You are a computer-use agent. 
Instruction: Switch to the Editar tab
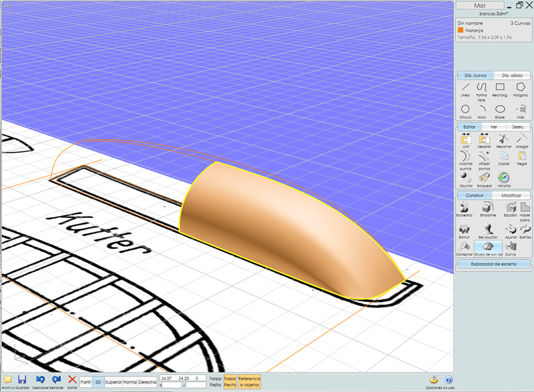[x=469, y=127]
